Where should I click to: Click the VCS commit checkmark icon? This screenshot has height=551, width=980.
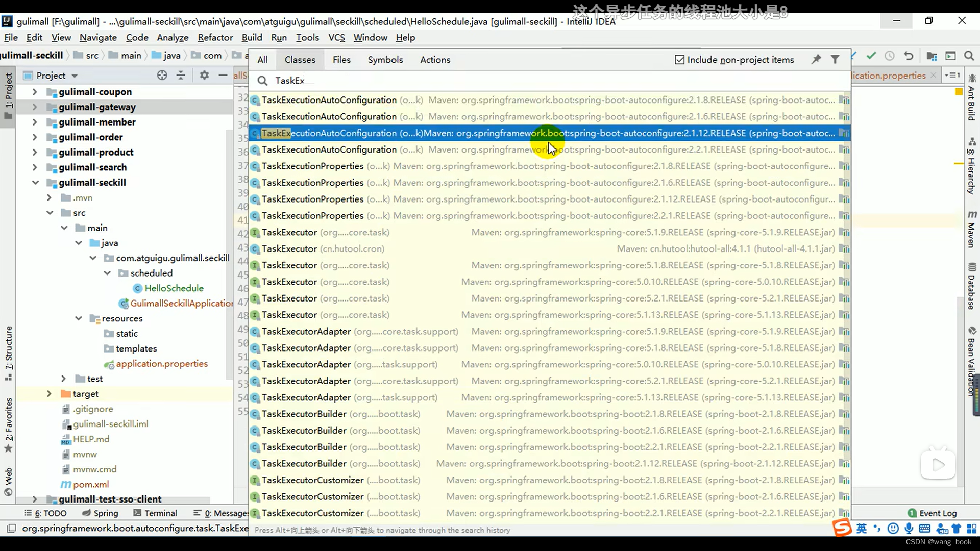pos(871,55)
